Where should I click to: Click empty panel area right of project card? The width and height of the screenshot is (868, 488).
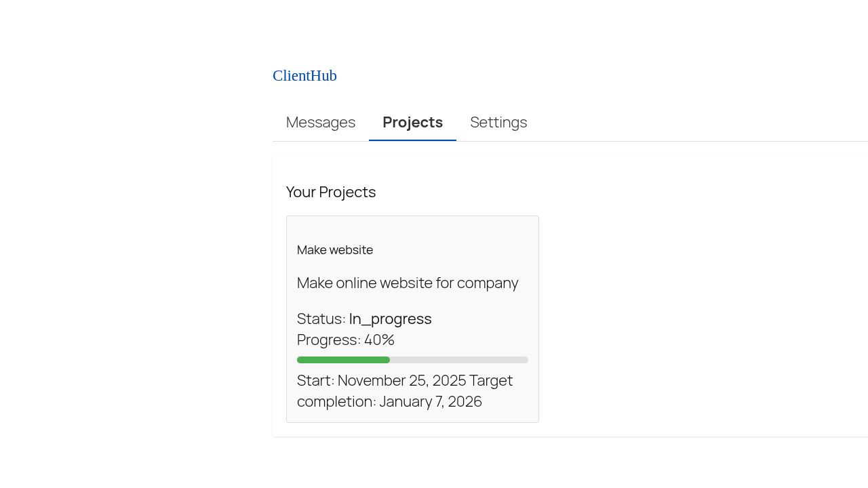click(698, 319)
